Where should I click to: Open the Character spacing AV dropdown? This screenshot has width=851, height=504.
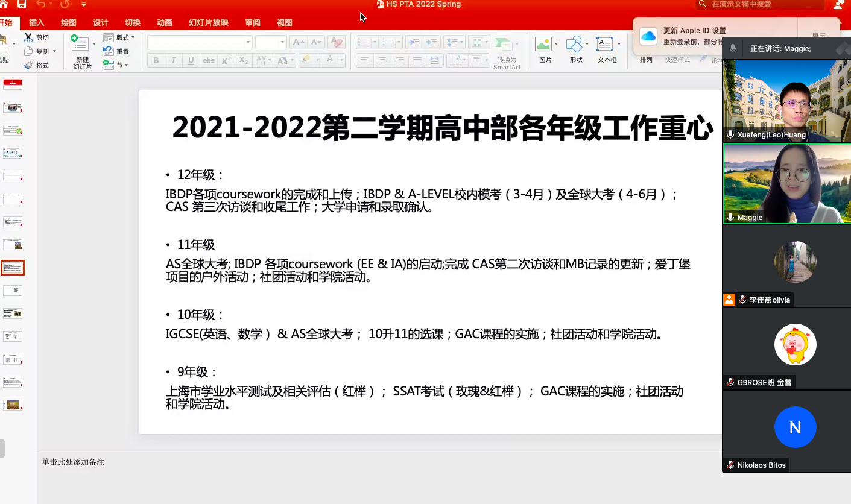coord(263,60)
